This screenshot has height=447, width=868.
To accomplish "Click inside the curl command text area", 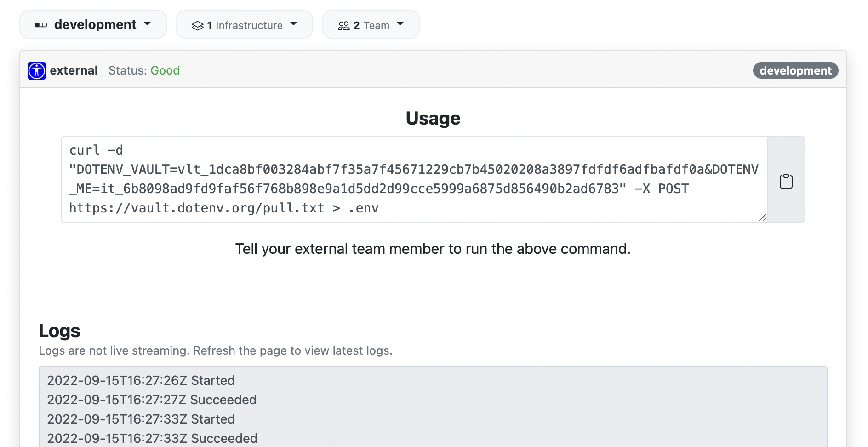I will [x=414, y=179].
